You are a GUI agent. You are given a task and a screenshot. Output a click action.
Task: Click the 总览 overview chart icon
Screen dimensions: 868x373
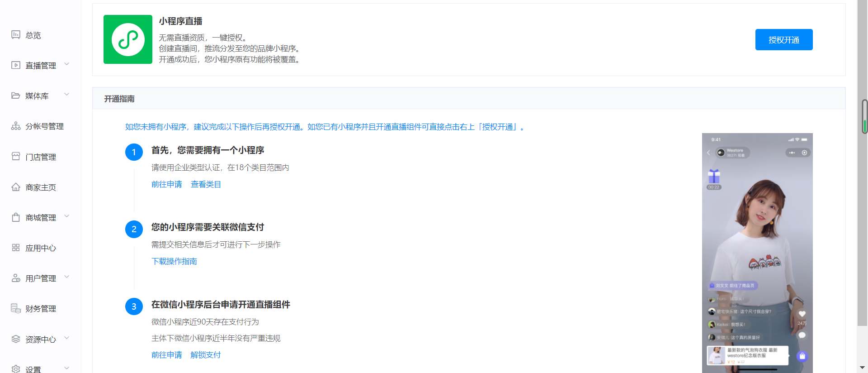click(16, 35)
